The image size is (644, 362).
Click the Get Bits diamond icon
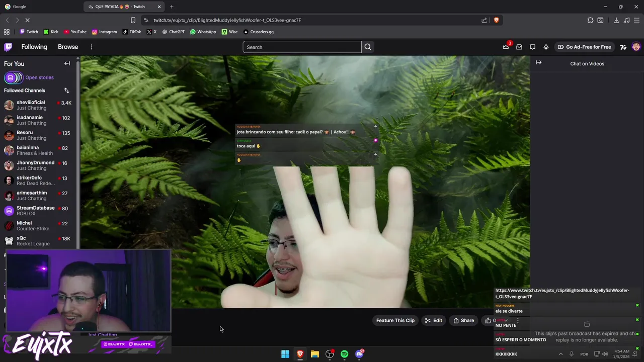546,47
